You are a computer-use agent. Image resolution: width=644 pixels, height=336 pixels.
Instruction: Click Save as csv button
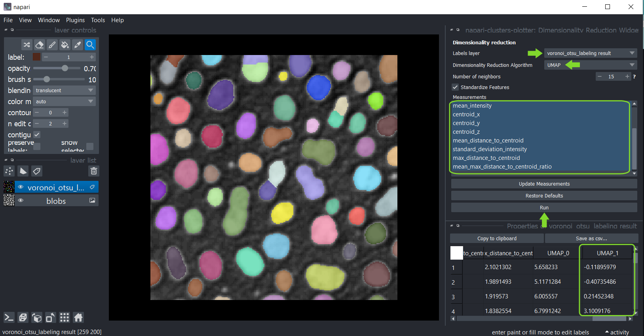(x=591, y=238)
